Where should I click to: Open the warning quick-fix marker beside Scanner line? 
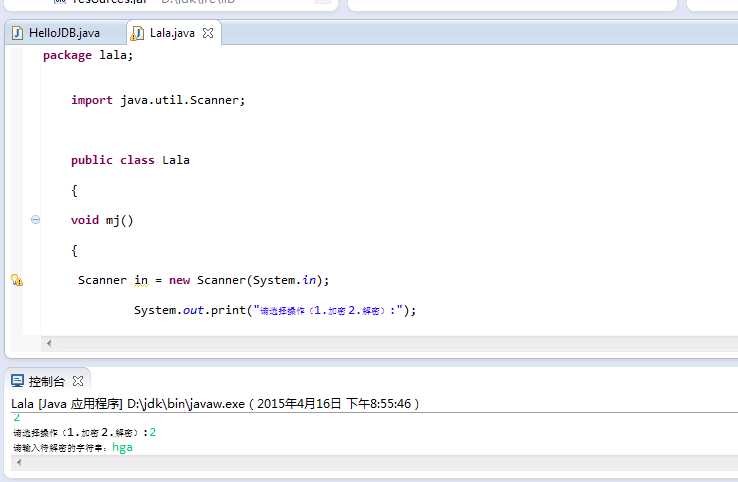16,280
